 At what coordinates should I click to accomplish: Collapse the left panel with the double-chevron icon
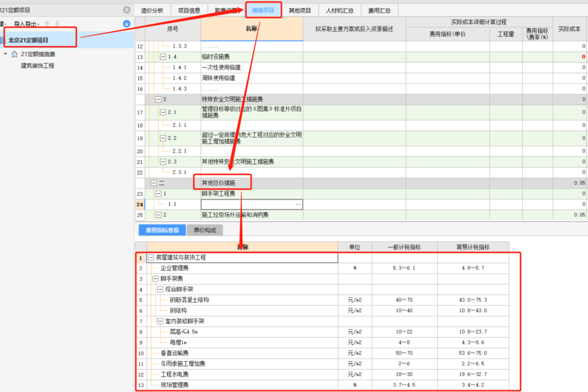pos(126,10)
